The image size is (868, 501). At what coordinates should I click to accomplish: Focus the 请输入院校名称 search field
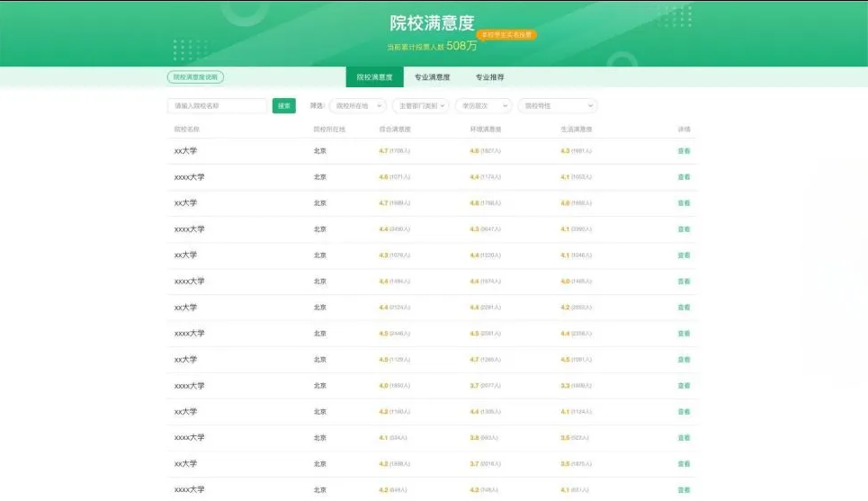(x=218, y=106)
